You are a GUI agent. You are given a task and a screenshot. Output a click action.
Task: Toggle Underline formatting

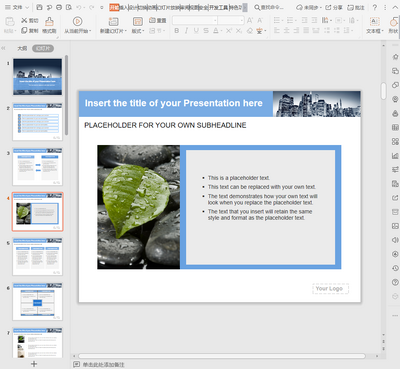click(x=196, y=31)
